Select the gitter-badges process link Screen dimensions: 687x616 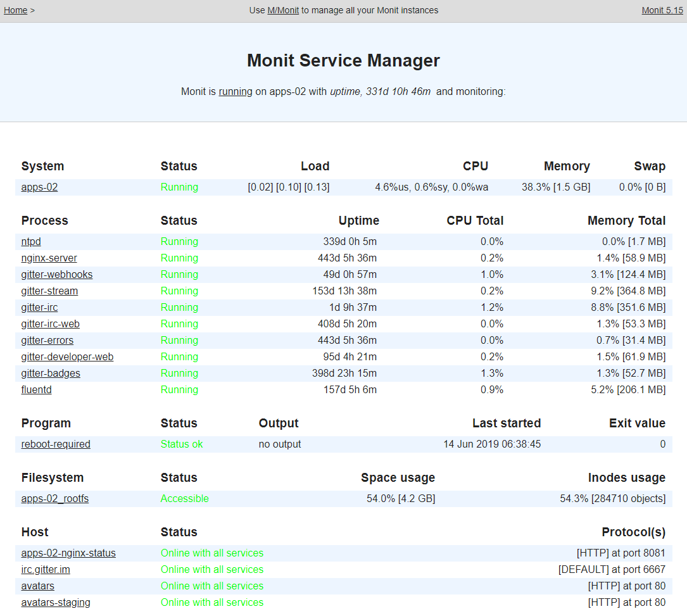51,373
